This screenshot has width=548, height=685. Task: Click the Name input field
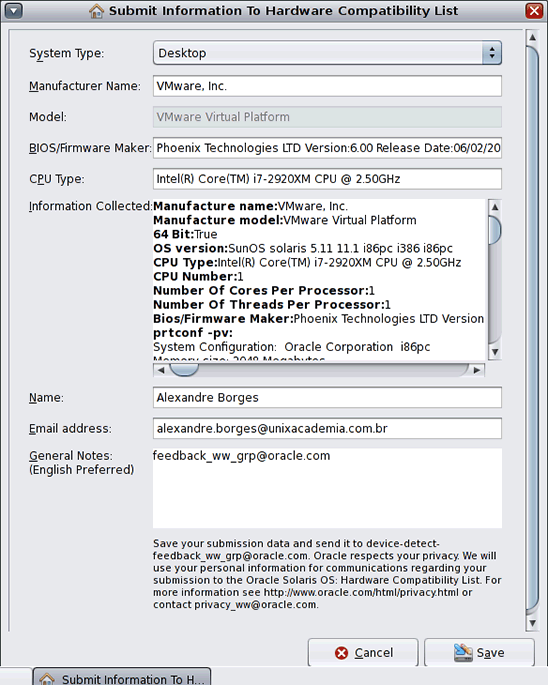click(327, 398)
